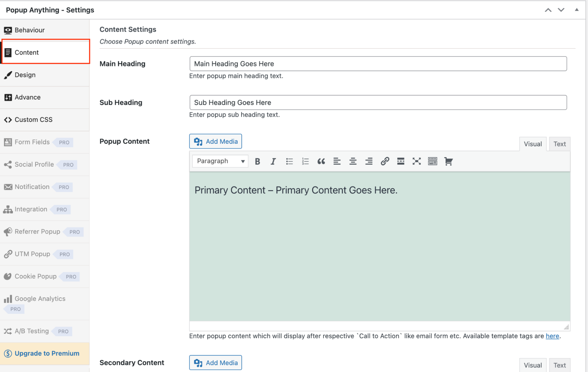
Task: Click the Sub Heading input field
Action: [x=378, y=103]
